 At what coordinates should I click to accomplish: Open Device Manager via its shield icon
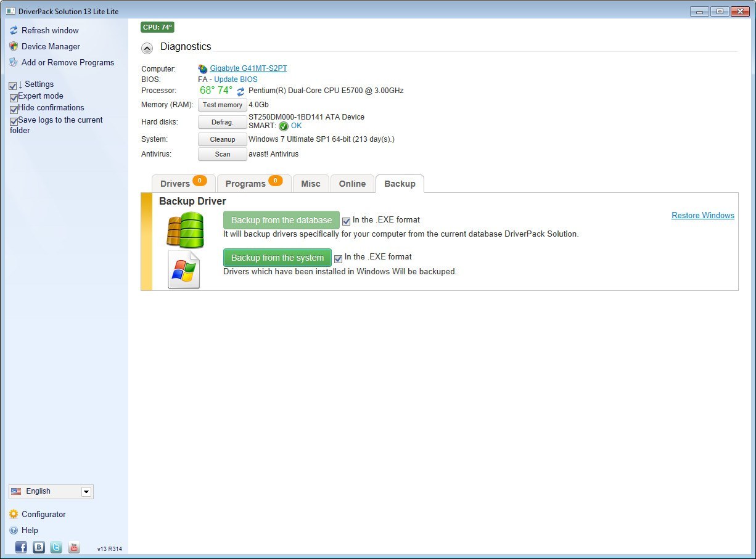(12, 46)
